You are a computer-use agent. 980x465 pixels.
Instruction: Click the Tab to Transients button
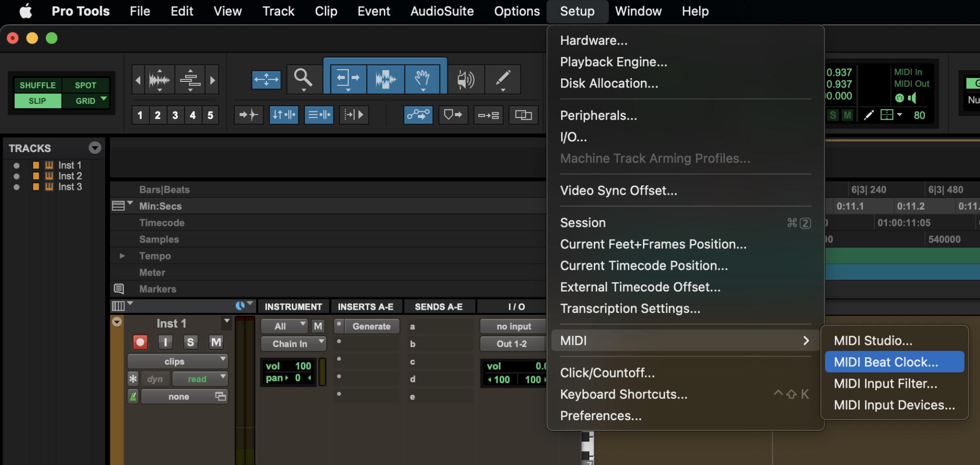click(249, 115)
